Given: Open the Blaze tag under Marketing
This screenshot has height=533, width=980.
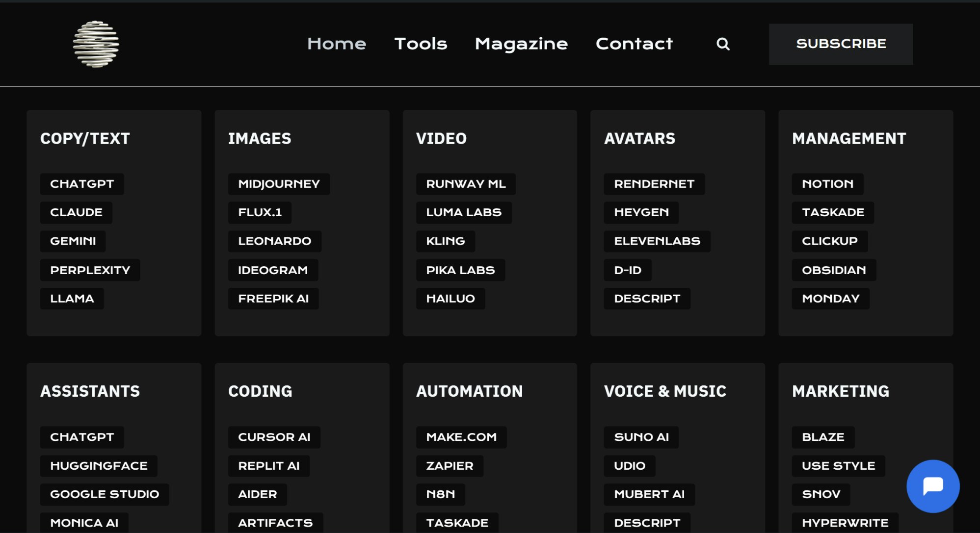Looking at the screenshot, I should 822,437.
